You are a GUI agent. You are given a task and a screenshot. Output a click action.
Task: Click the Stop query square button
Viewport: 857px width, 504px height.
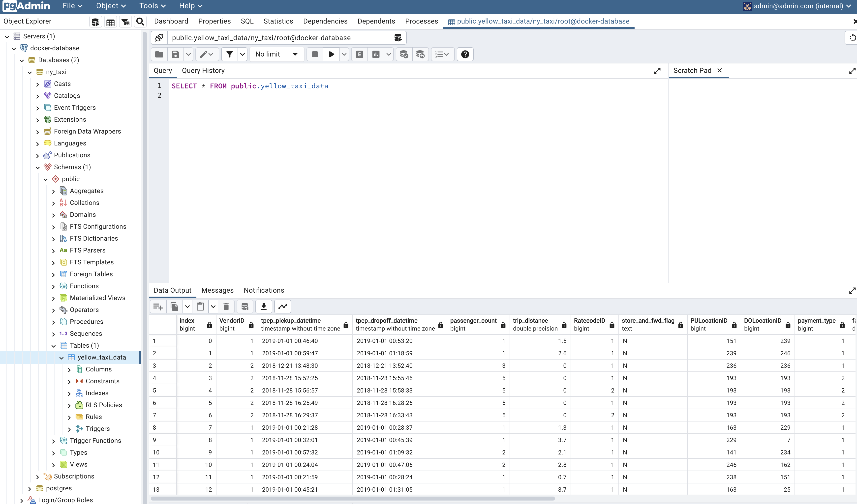pyautogui.click(x=315, y=54)
